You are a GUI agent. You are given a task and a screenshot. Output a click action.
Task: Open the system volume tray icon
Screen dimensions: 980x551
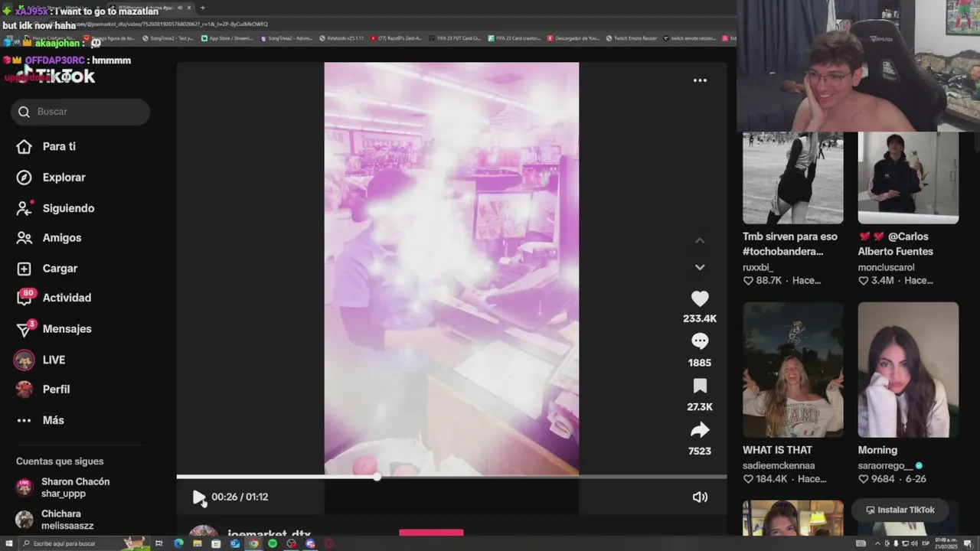[914, 543]
